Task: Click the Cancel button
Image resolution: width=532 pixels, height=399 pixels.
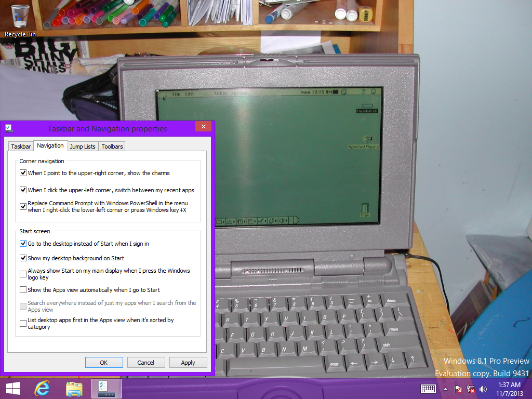Action: (x=146, y=362)
